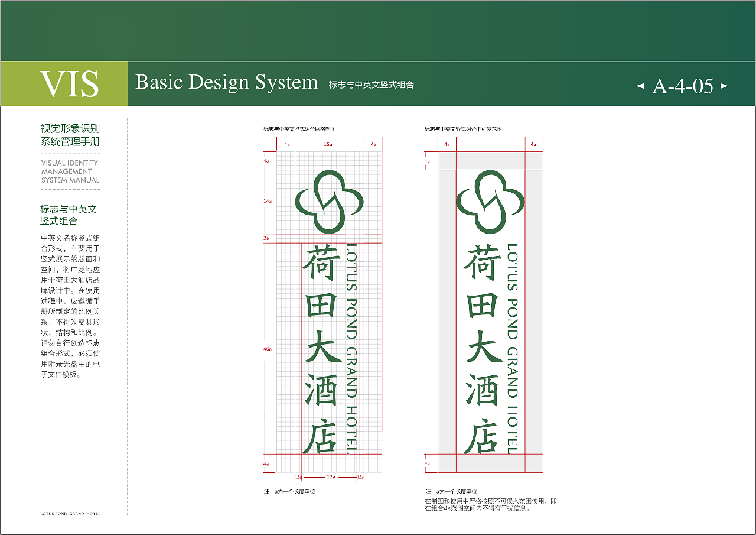756x535 pixels.
Task: Click the 14a dimension label
Action: [x=267, y=202]
